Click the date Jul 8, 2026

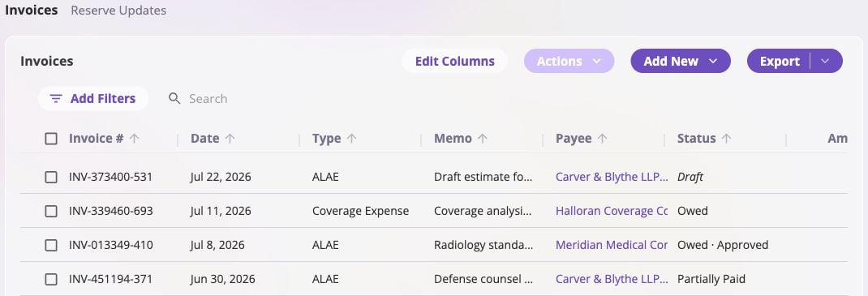[217, 245]
